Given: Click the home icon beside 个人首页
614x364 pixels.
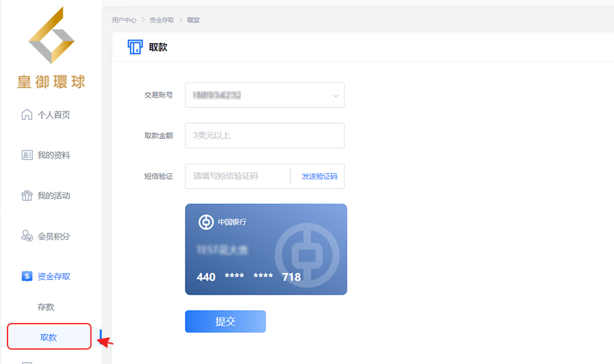Looking at the screenshot, I should [27, 115].
